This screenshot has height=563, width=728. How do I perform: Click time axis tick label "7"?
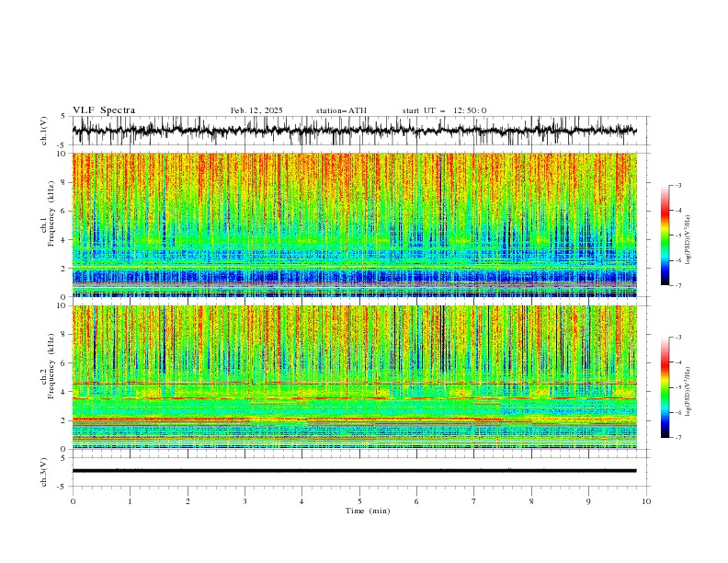tap(474, 501)
